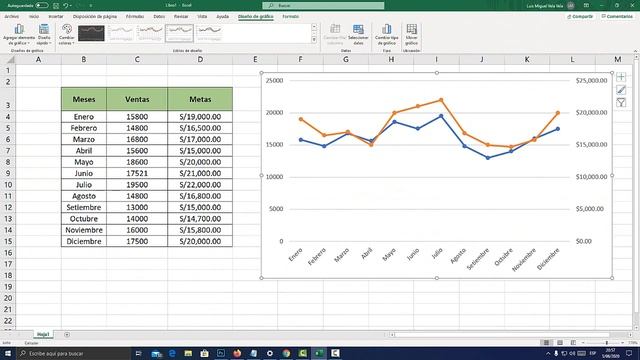Open the notification center icon

[629, 353]
